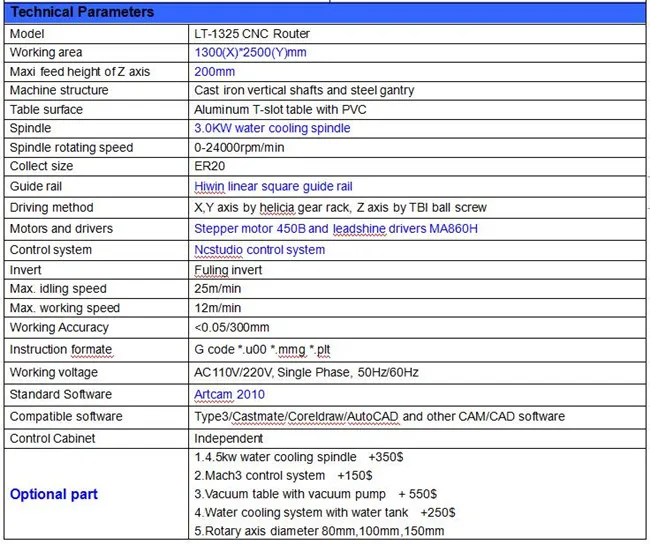Click 'Ncstudio control system' value

(x=260, y=250)
